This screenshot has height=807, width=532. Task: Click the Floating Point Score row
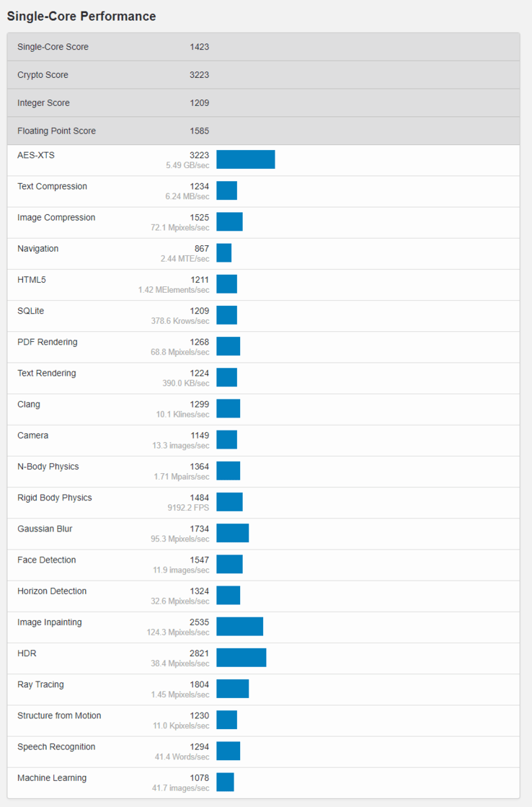point(263,131)
